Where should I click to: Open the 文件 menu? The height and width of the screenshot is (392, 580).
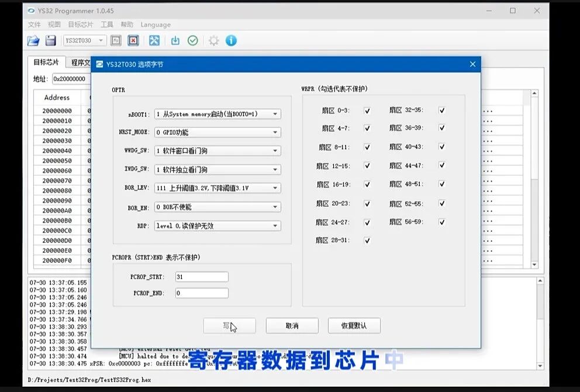(34, 25)
